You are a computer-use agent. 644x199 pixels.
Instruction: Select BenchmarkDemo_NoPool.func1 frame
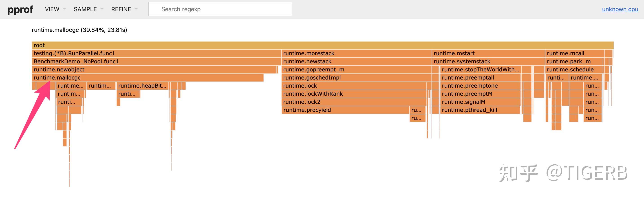coord(157,62)
